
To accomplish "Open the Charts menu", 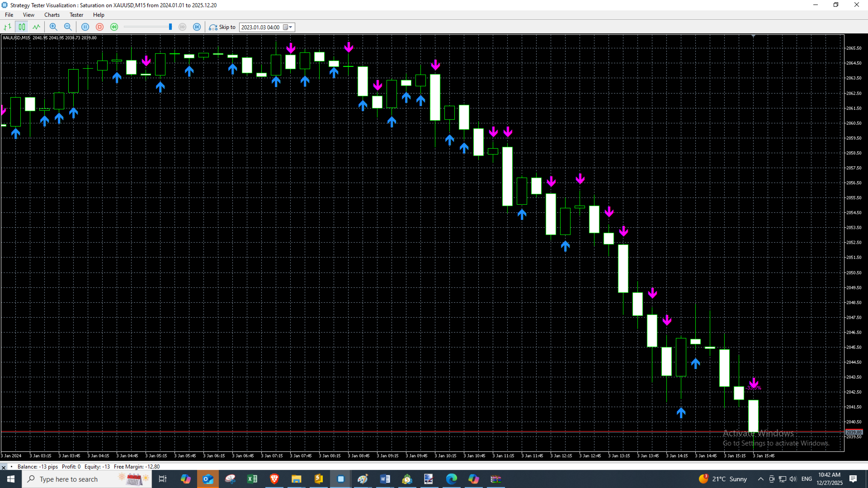I will coord(52,15).
